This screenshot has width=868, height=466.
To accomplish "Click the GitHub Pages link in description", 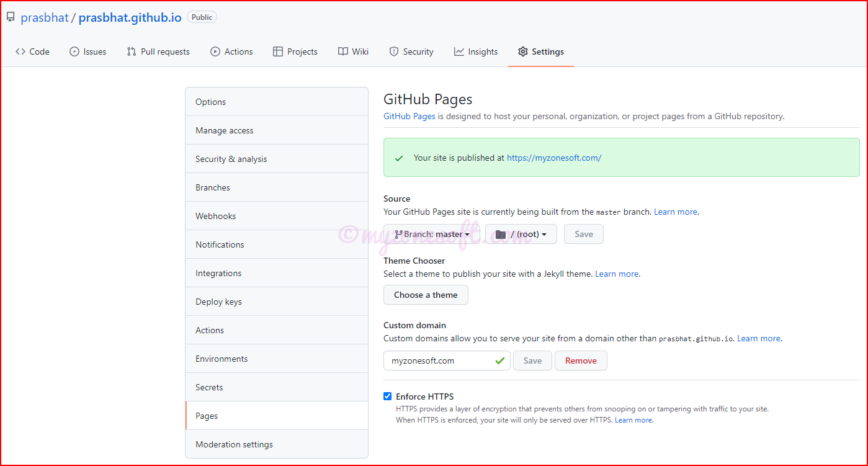I will click(409, 116).
